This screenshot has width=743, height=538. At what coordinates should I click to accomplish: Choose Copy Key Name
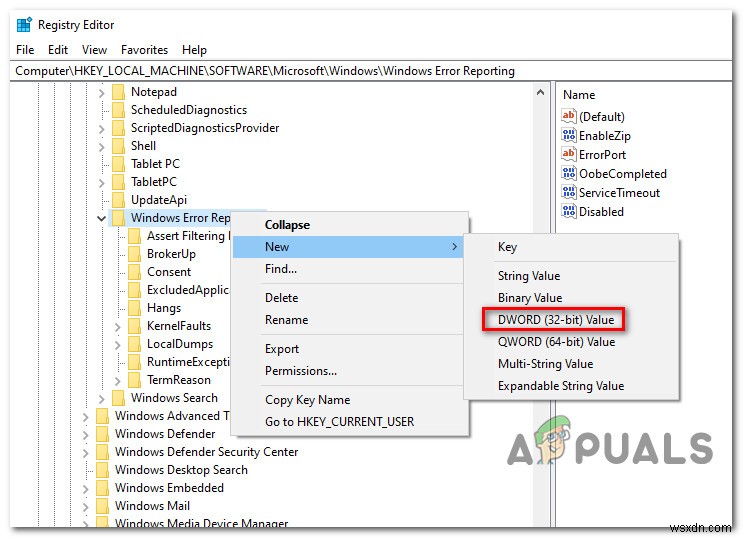(x=350, y=400)
